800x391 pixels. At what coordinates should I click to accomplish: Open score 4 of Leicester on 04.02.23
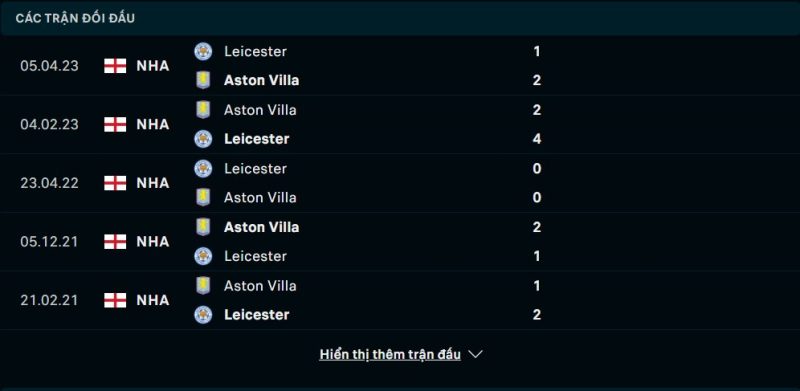537,139
